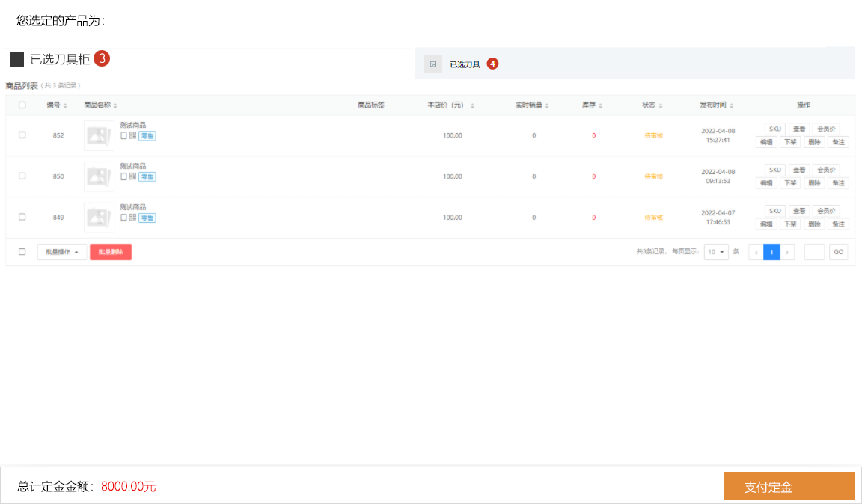Click the sort arrows next to 编号
The width and height of the screenshot is (862, 504).
(x=65, y=105)
